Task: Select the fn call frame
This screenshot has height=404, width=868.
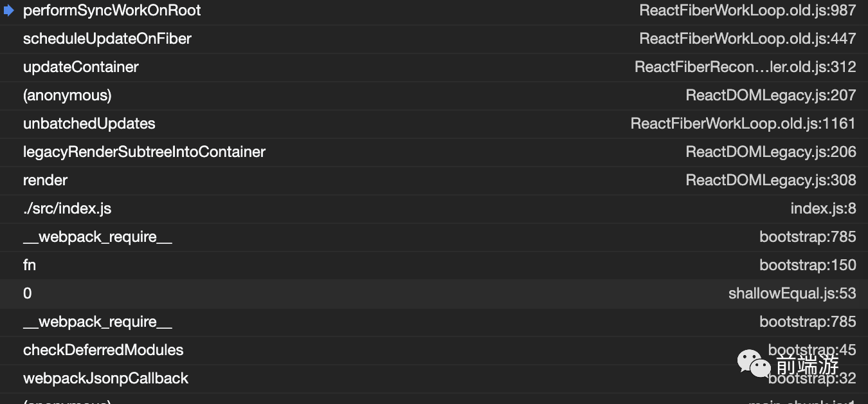Action: click(434, 266)
